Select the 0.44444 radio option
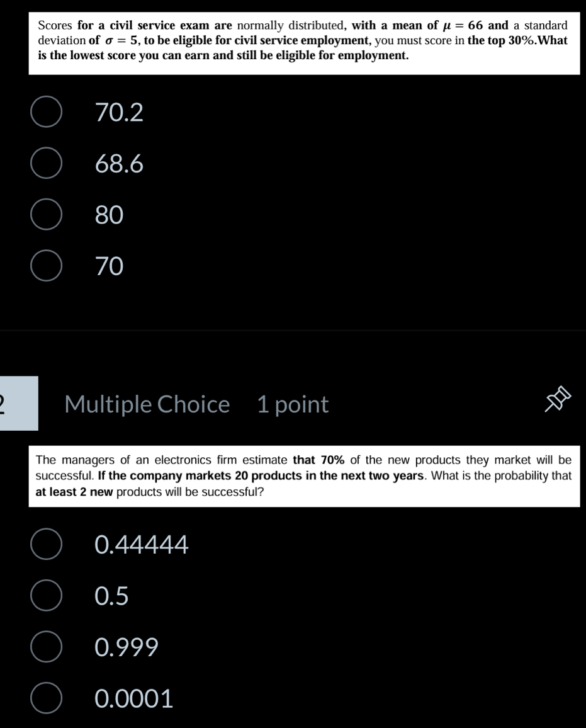The image size is (586, 728). tap(46, 543)
